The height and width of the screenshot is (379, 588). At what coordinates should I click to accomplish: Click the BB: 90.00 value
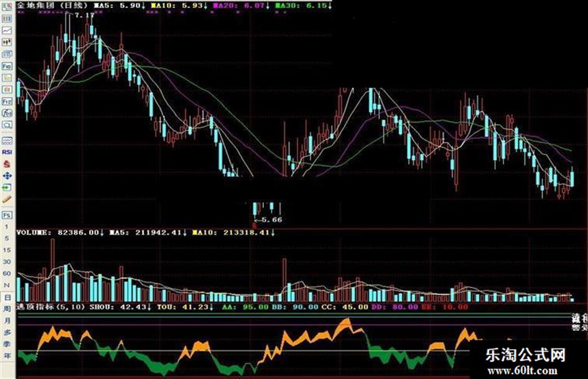(295, 307)
